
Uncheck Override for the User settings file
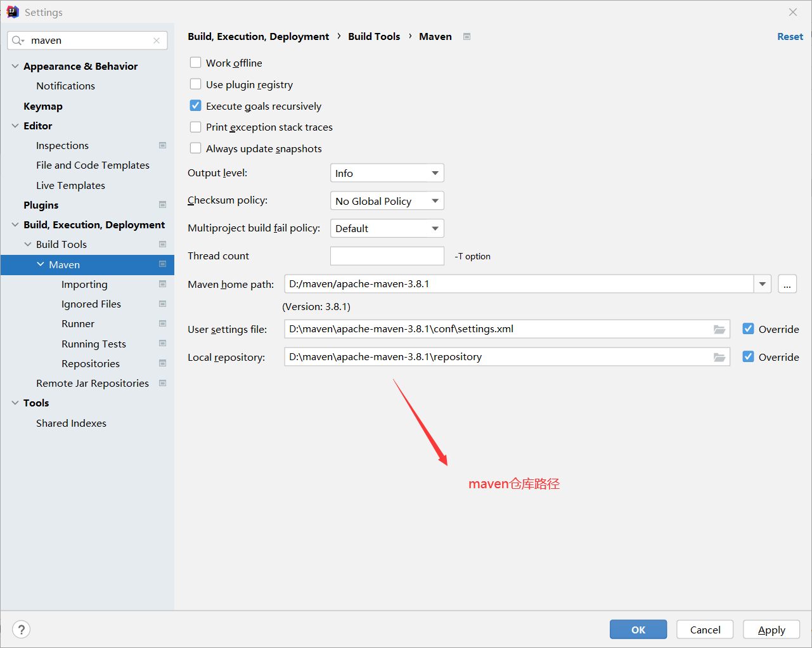tap(749, 329)
